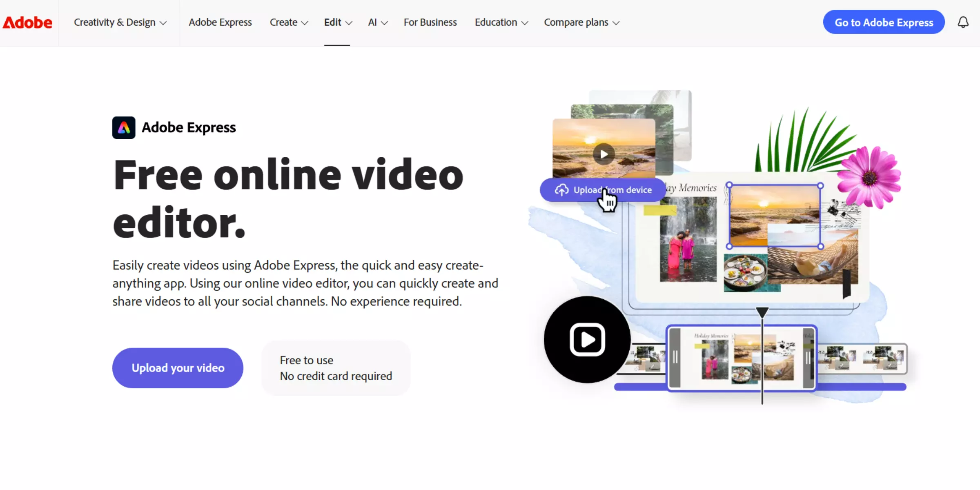Click the selected sunset image with handles

pos(775,216)
